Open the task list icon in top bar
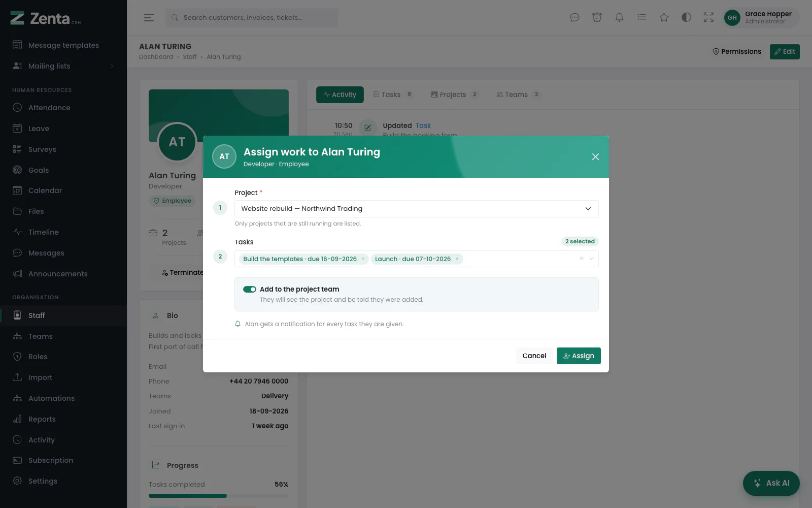The image size is (812, 508). point(641,17)
